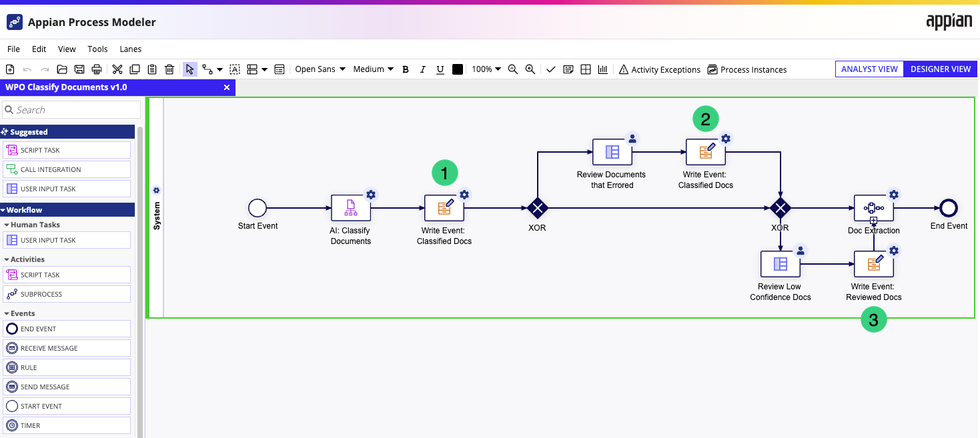Image resolution: width=980 pixels, height=438 pixels.
Task: Click the connector tool icon
Action: click(207, 69)
